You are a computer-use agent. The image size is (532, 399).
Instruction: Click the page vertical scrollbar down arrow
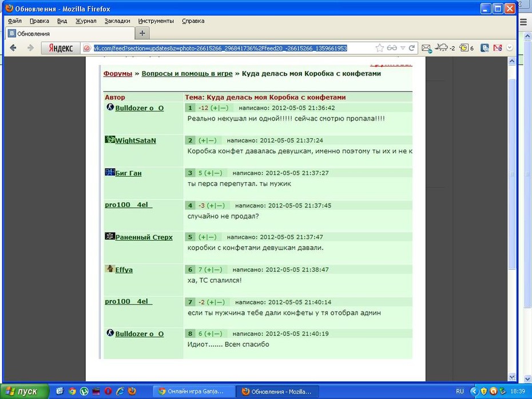pyautogui.click(x=512, y=377)
